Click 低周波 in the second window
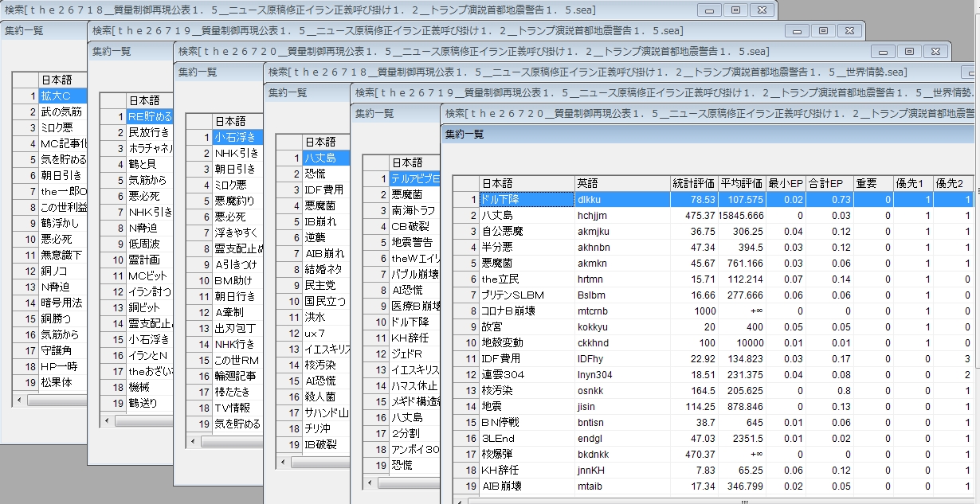980x504 pixels. point(149,244)
